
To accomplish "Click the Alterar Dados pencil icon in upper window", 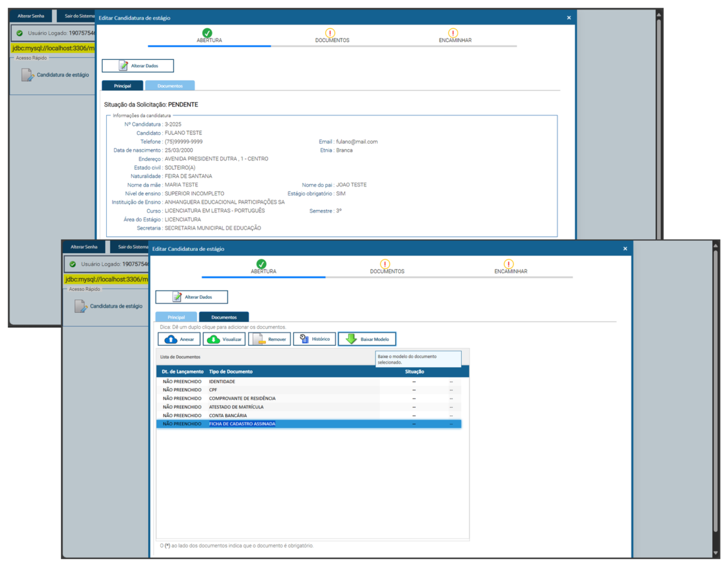I will (123, 66).
